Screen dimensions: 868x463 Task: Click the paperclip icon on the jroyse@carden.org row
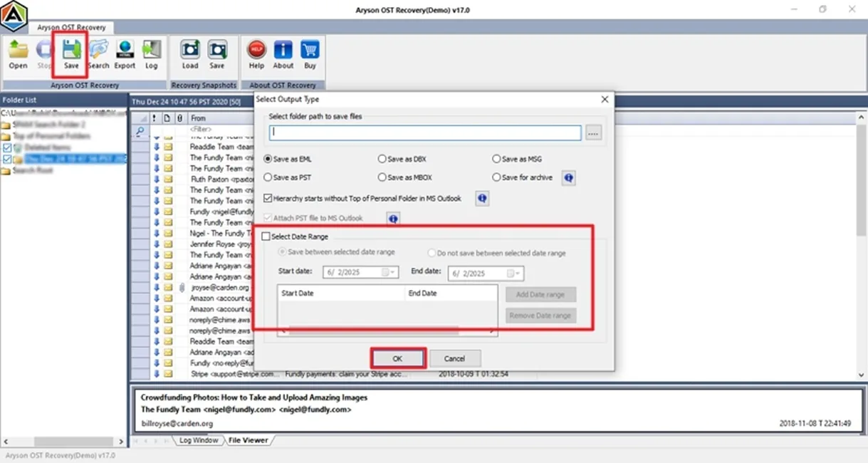click(181, 287)
